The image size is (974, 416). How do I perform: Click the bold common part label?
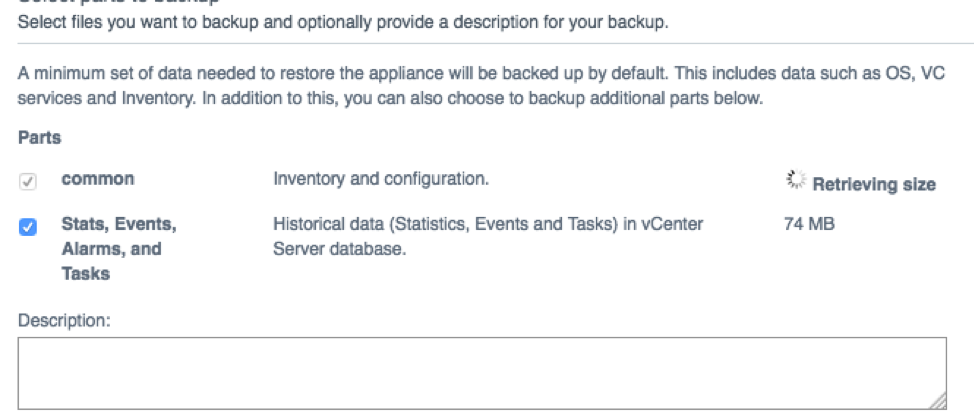pos(98,179)
